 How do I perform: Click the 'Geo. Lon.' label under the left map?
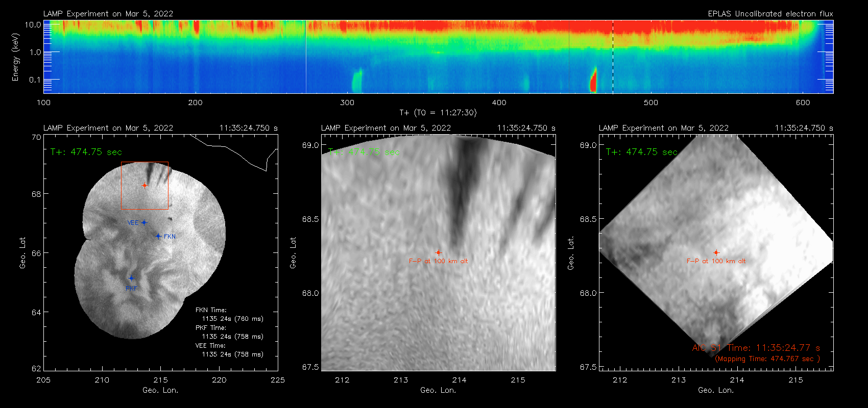coord(160,390)
